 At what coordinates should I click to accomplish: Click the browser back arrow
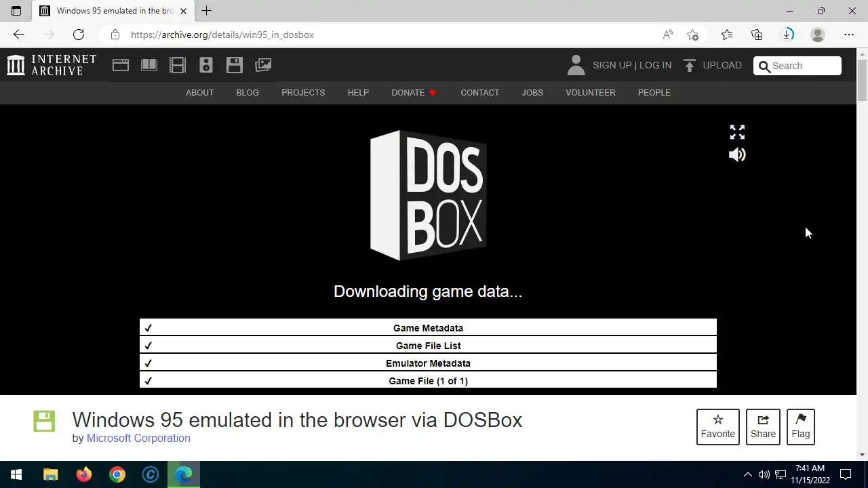19,35
